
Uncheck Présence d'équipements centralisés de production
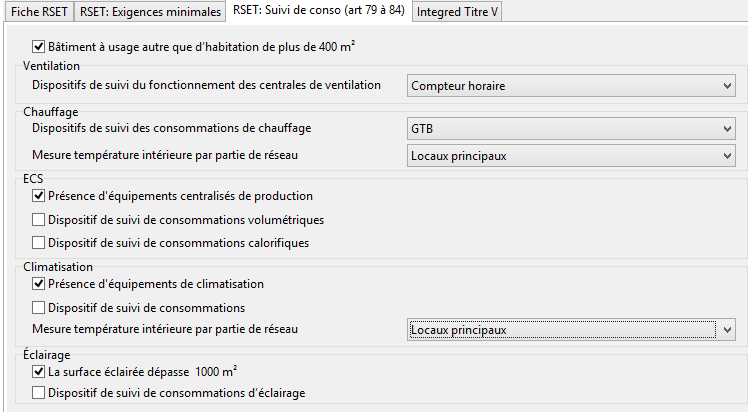[x=39, y=196]
